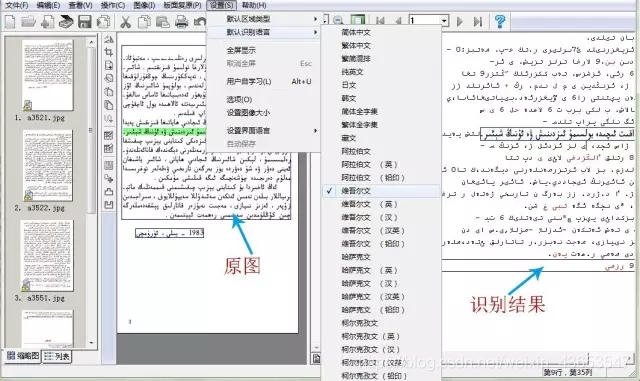Open the 文件(F) menu
The width and height of the screenshot is (640, 381).
pyautogui.click(x=16, y=5)
